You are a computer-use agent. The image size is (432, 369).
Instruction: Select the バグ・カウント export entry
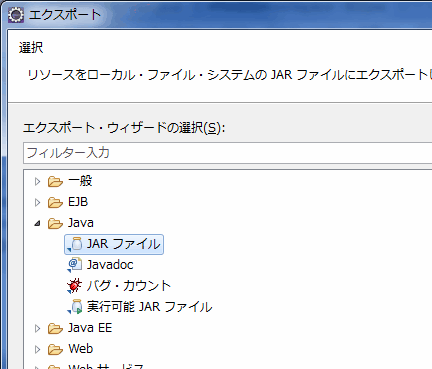(129, 286)
